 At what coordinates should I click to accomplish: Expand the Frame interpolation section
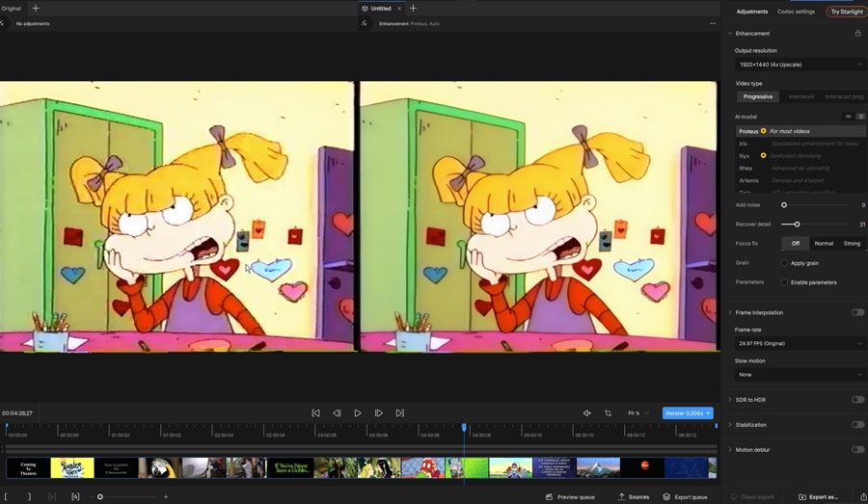(x=730, y=312)
